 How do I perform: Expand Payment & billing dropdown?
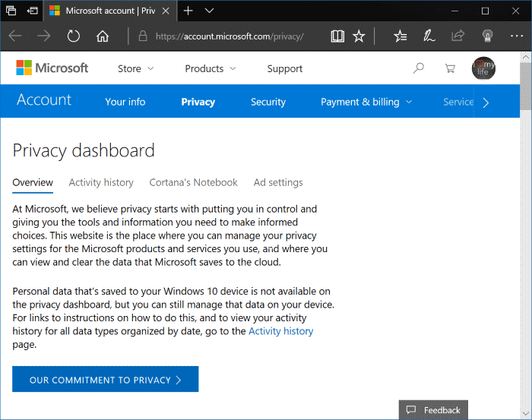366,102
